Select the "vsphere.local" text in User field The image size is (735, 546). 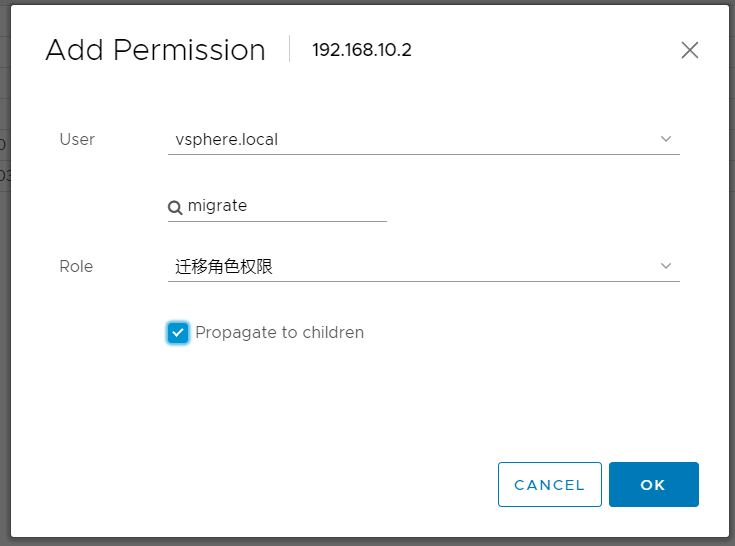tap(226, 140)
